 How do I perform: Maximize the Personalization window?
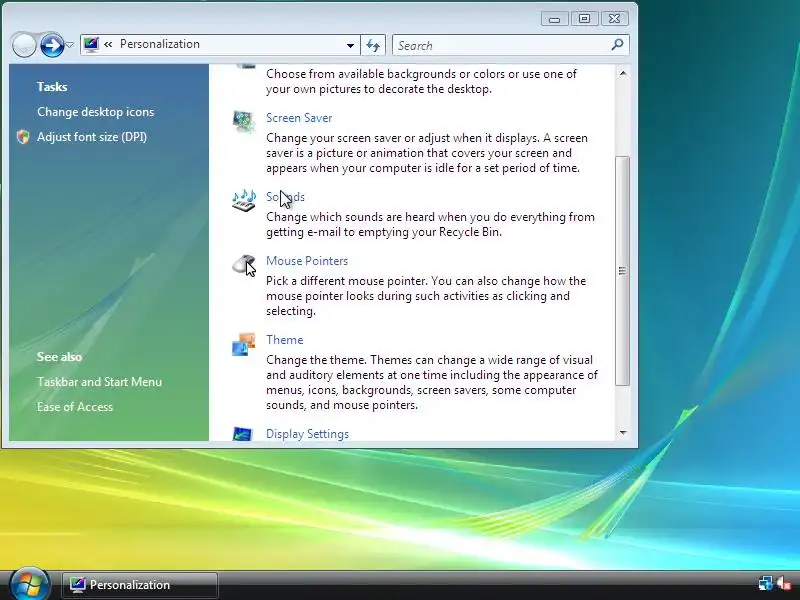coord(584,19)
